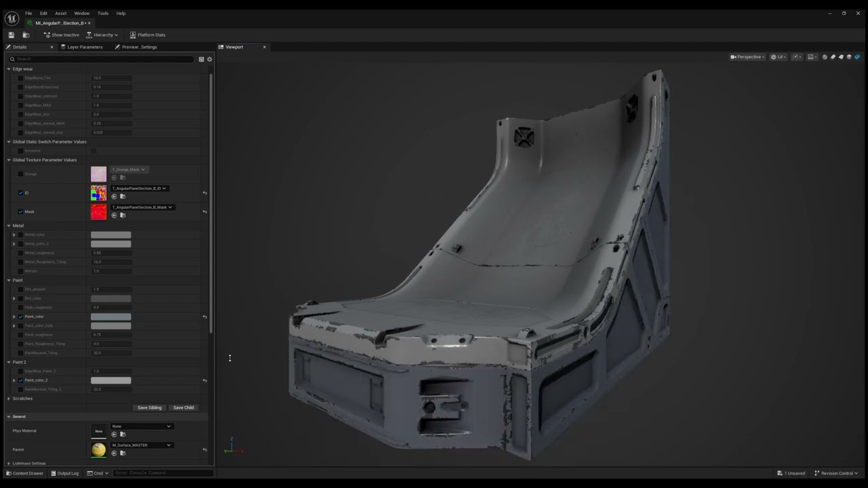Set preview mesh to plane primitive
Viewport: 868px width, 488px height.
click(x=841, y=57)
